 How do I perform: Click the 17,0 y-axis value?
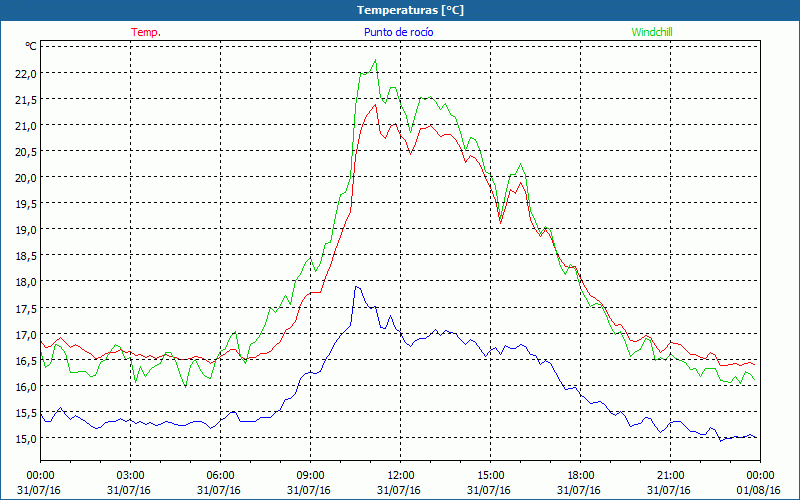[27, 335]
